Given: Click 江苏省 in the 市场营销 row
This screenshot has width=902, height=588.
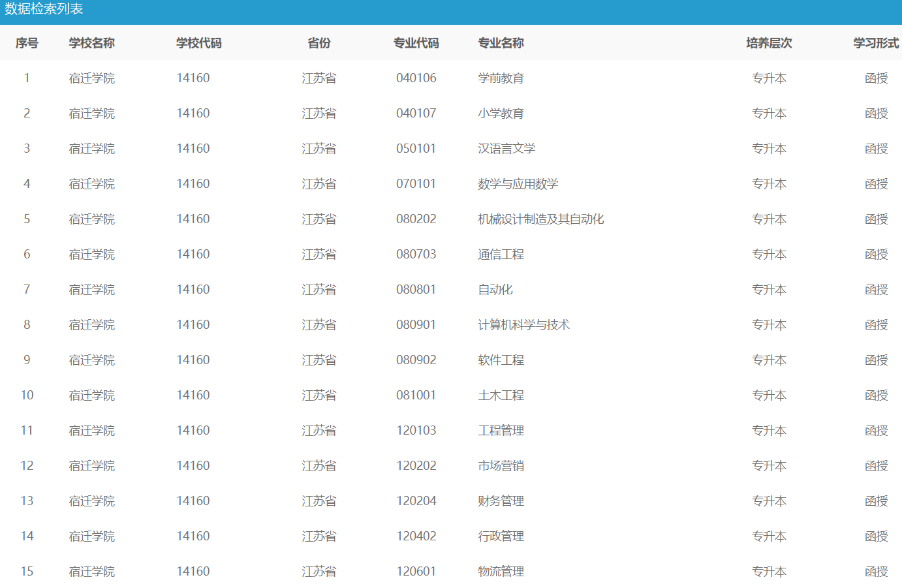Looking at the screenshot, I should (x=319, y=466).
